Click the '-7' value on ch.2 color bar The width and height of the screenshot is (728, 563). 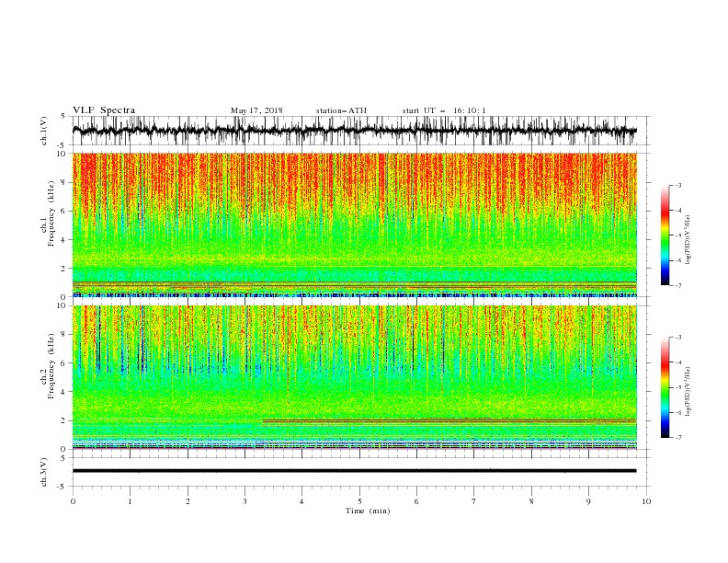point(677,438)
